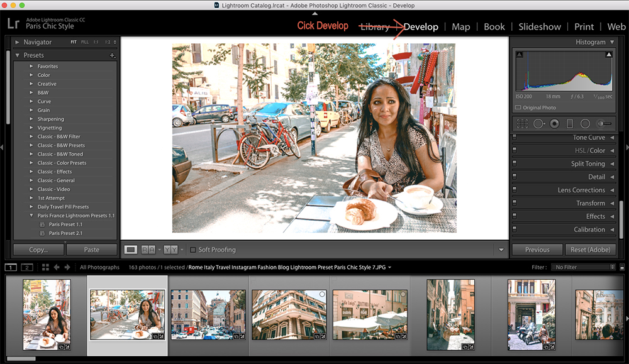Expand the Tone Curve panel
629x364 pixels.
[x=612, y=138]
